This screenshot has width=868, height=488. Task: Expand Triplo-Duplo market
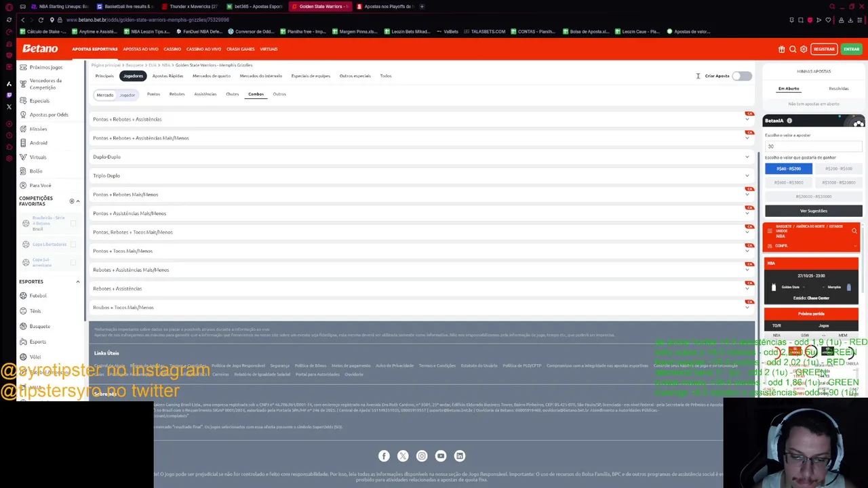[423, 176]
